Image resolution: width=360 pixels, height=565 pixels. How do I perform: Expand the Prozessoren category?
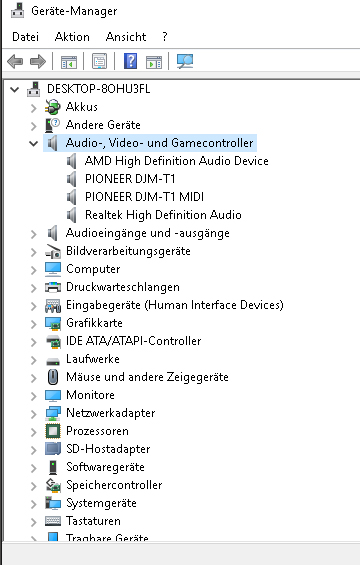pyautogui.click(x=34, y=432)
